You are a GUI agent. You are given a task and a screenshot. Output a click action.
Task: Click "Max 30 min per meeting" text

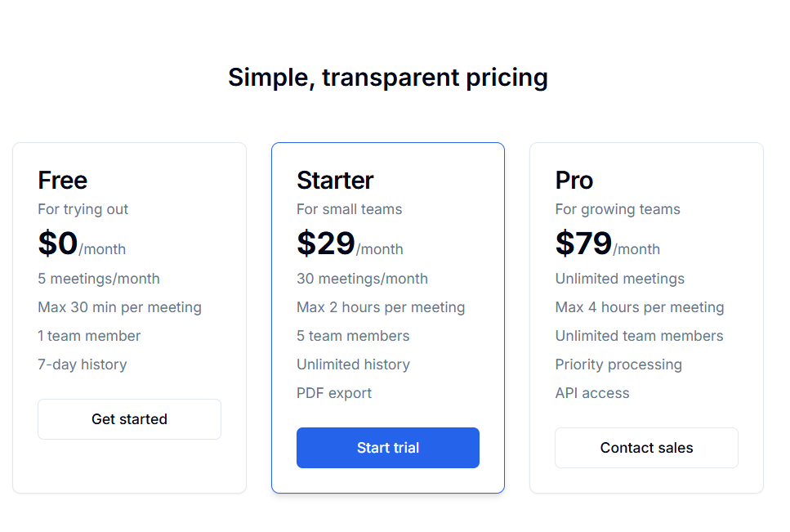point(119,307)
